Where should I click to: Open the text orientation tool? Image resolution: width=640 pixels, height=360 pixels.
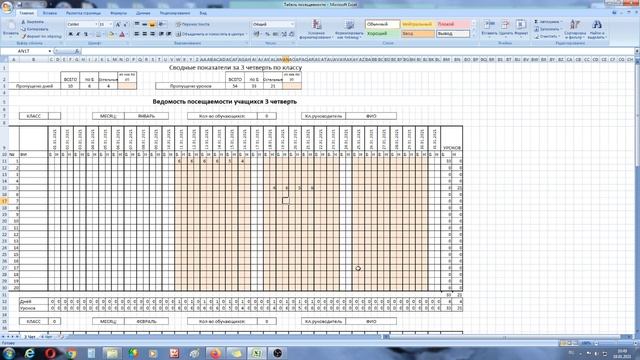click(162, 24)
